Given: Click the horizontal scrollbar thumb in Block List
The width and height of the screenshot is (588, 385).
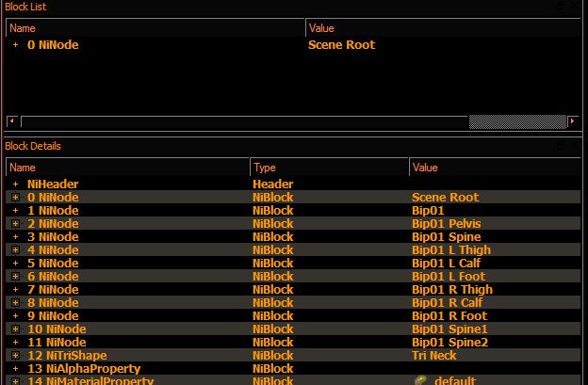Looking at the screenshot, I should 517,121.
